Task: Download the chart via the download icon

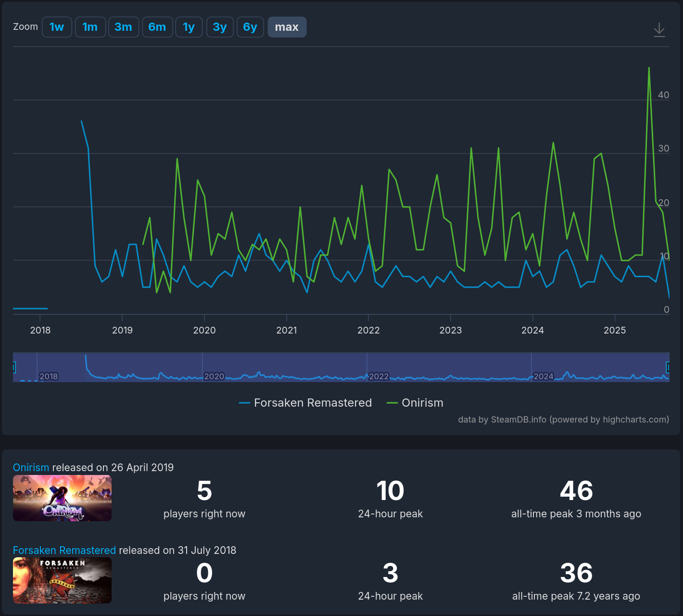Action: (659, 30)
